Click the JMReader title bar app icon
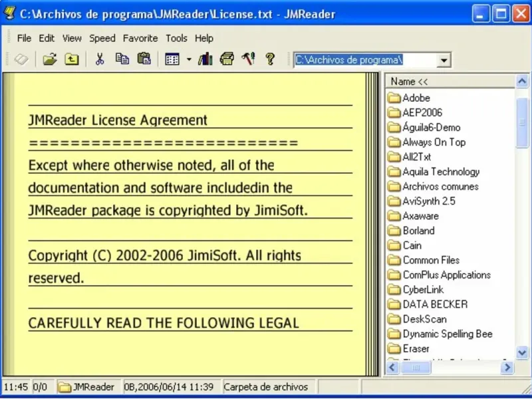Viewport: 532px width, 399px height. coord(9,13)
